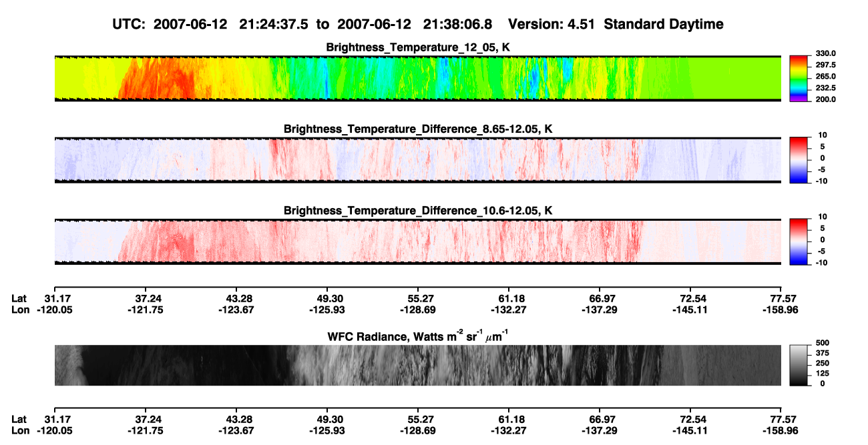
Task: Click the 500 tick on the WFC colorbar
Action: [x=823, y=342]
